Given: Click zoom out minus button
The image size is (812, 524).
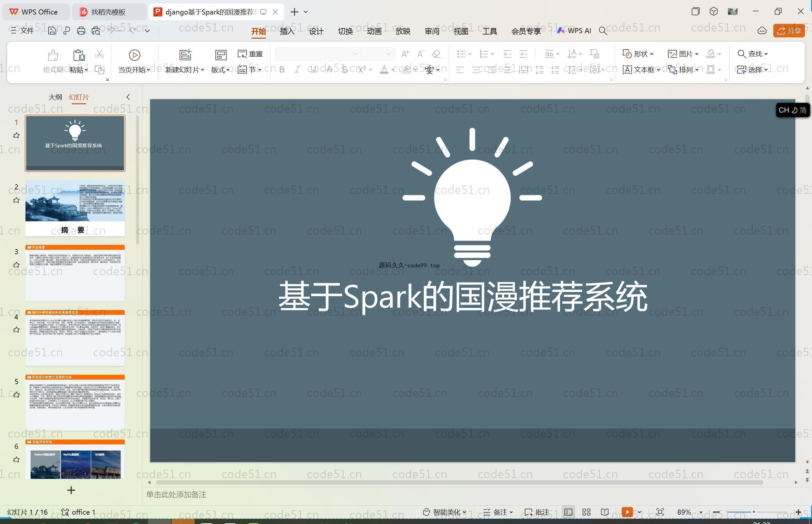Looking at the screenshot, I should tap(716, 512).
